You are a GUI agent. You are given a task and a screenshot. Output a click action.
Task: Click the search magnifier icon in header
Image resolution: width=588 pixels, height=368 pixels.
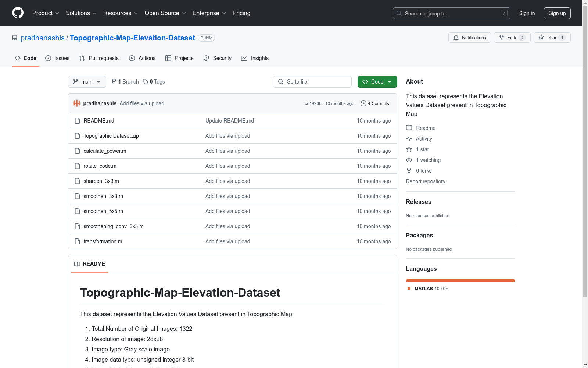[399, 13]
